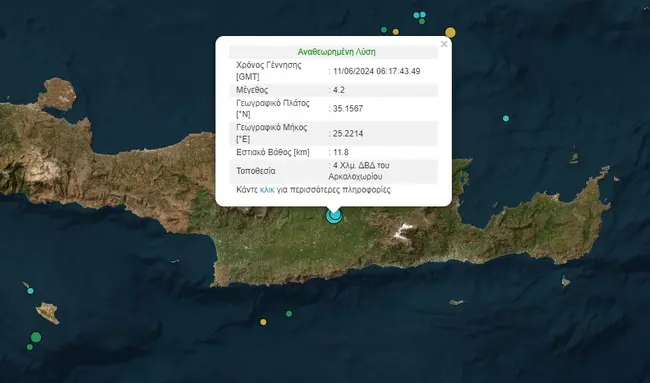Viewport: 650px width, 383px height.
Task: Click the green marker south of Crete
Action: point(289,314)
